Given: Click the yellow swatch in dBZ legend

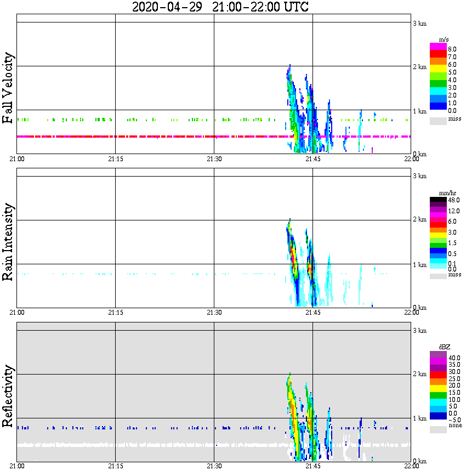Looking at the screenshot, I should (438, 389).
